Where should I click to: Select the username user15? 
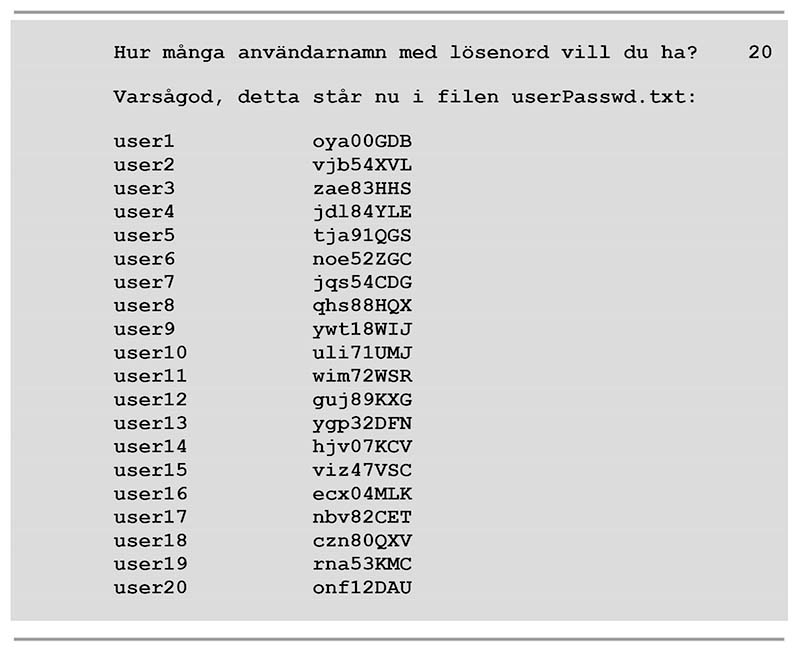point(150,470)
